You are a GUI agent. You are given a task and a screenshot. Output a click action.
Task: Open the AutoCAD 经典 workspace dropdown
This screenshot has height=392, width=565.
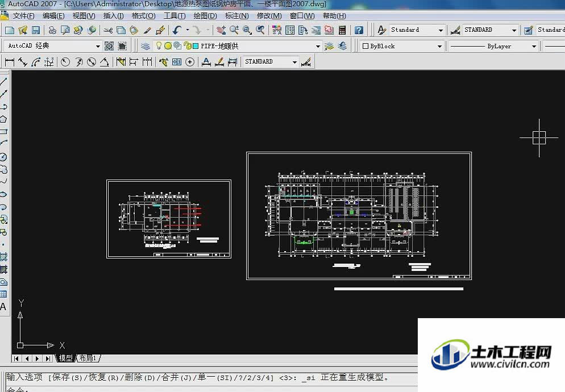98,47
